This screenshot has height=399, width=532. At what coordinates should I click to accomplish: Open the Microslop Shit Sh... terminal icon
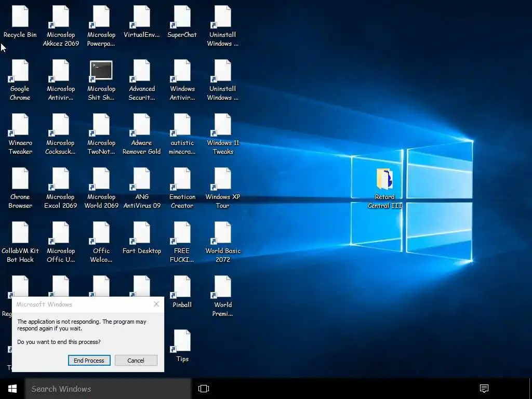click(x=101, y=80)
